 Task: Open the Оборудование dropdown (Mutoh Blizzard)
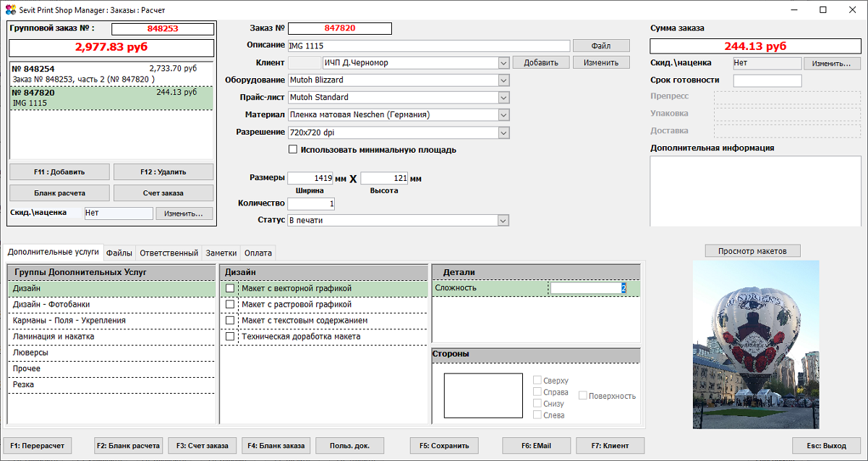pyautogui.click(x=503, y=80)
